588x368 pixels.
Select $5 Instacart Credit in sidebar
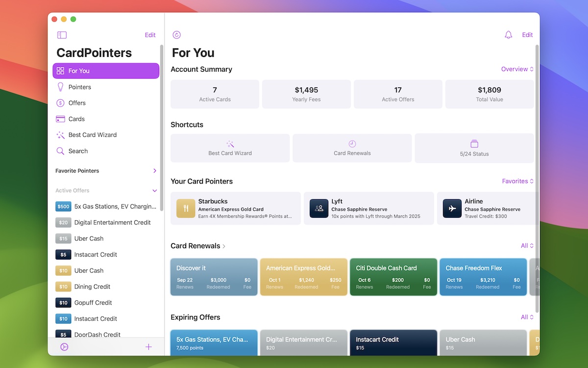[x=106, y=255]
